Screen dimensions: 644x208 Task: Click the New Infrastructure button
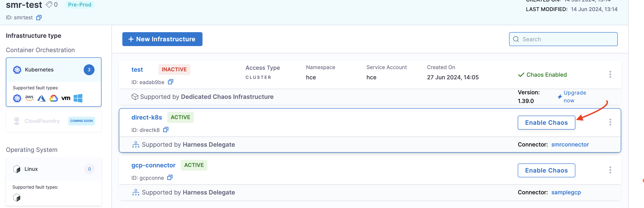coord(162,39)
